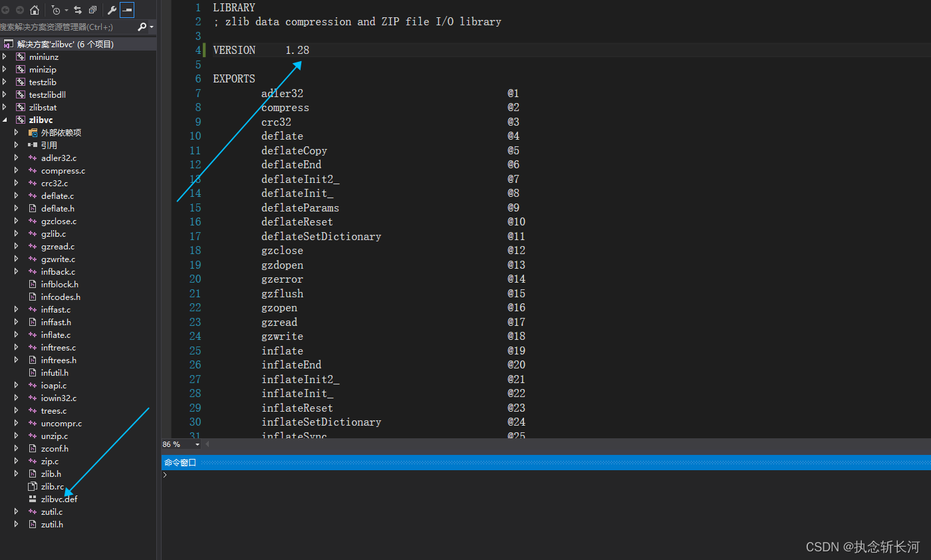The width and height of the screenshot is (931, 560).
Task: Click Sync with Active Document arrows icon
Action: tap(78, 10)
